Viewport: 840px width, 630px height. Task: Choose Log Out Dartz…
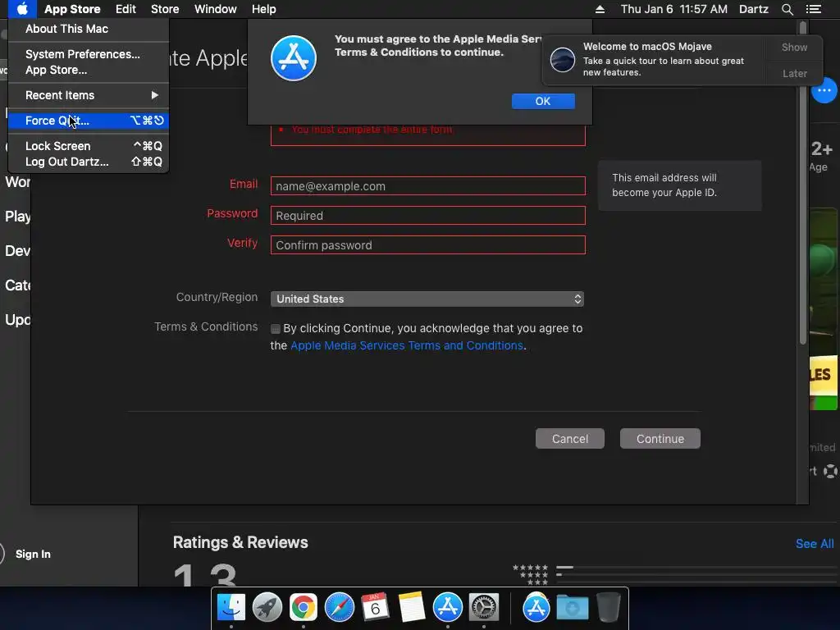pyautogui.click(x=89, y=162)
